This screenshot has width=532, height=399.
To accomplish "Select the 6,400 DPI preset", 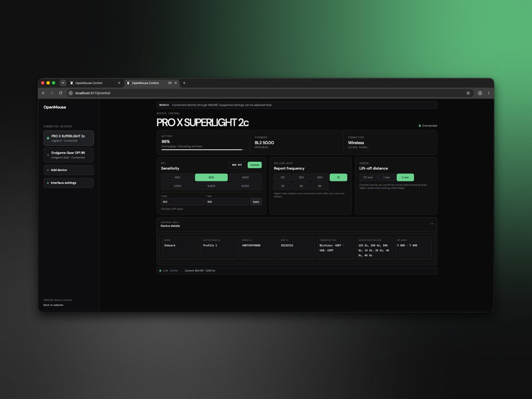I will pos(211,186).
